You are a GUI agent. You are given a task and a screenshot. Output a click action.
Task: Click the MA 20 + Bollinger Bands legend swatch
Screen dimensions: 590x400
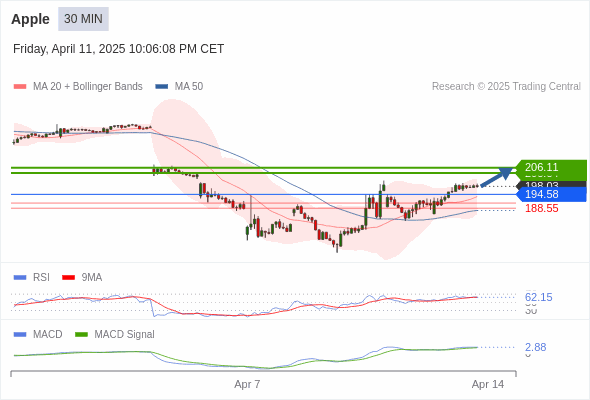coord(20,87)
